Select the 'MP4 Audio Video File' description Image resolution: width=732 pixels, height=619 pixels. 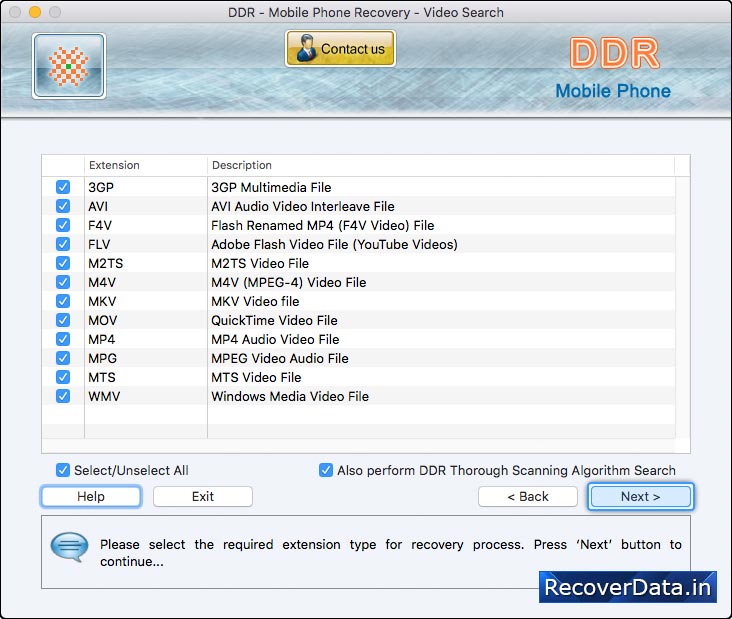click(x=275, y=339)
